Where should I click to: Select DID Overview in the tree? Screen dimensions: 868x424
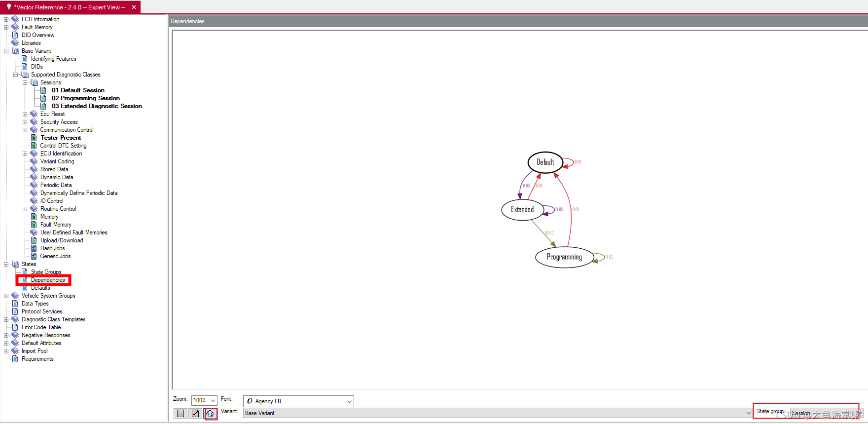[x=38, y=35]
